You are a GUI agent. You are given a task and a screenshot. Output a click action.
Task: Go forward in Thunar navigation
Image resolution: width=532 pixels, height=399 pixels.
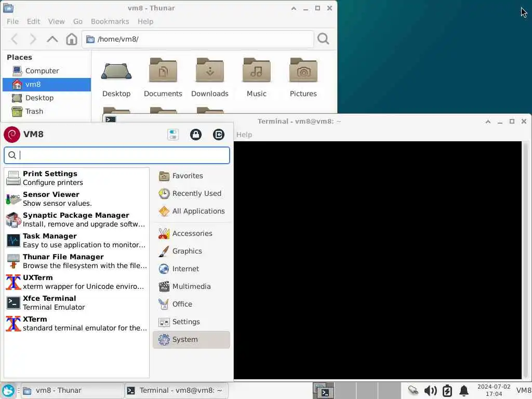(33, 39)
